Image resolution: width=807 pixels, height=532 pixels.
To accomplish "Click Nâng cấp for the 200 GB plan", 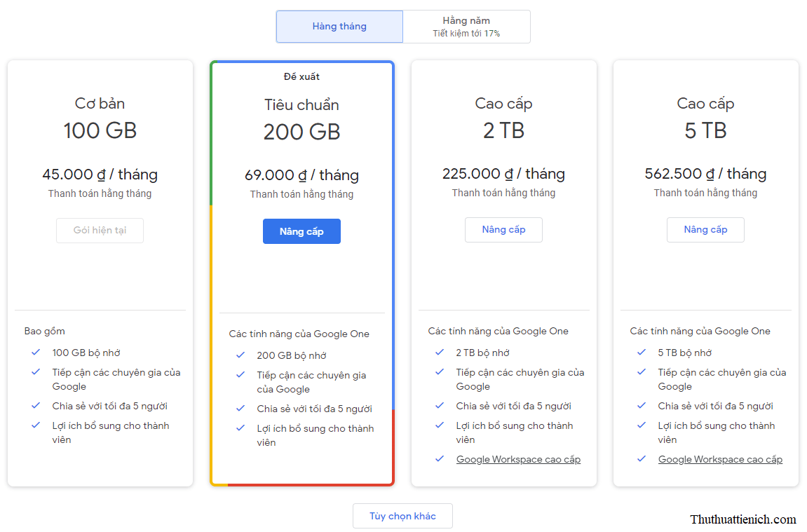I will click(301, 231).
